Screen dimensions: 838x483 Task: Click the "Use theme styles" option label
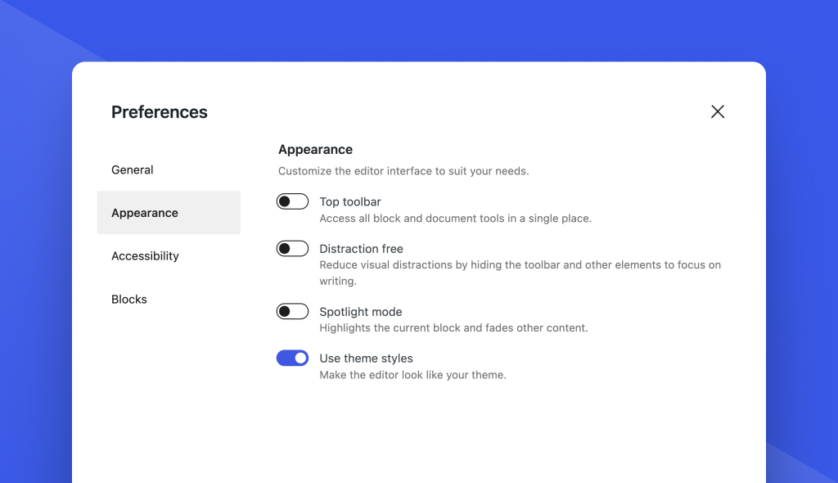pos(366,359)
